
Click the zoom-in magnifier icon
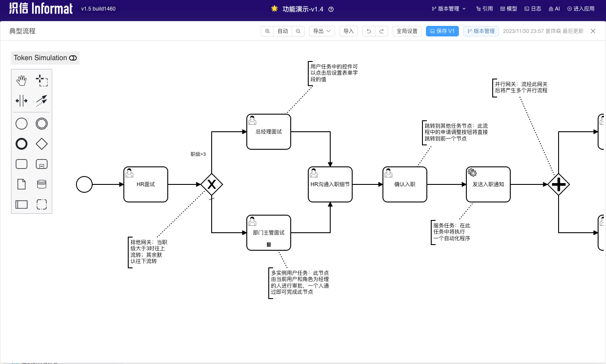[267, 31]
